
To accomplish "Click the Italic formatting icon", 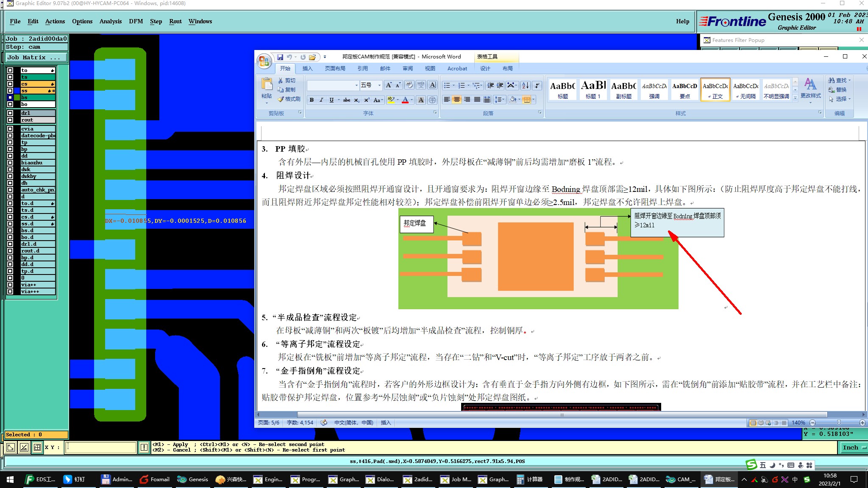I will coord(321,100).
